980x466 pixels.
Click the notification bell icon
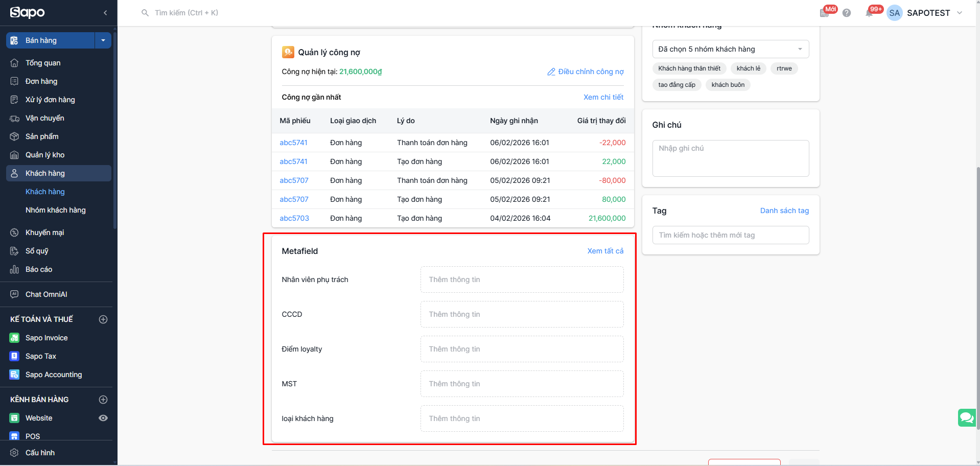click(x=869, y=13)
